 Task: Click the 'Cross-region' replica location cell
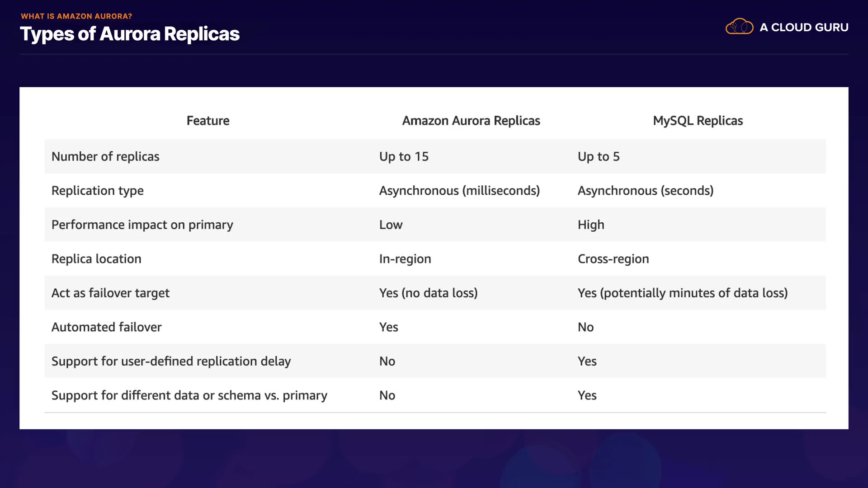[613, 259]
